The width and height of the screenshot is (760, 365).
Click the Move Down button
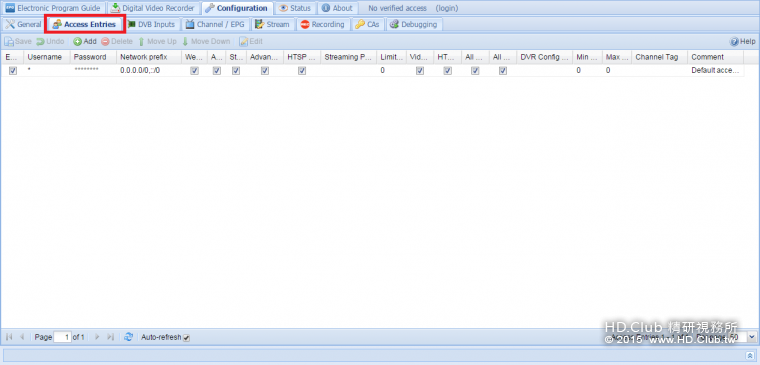206,42
